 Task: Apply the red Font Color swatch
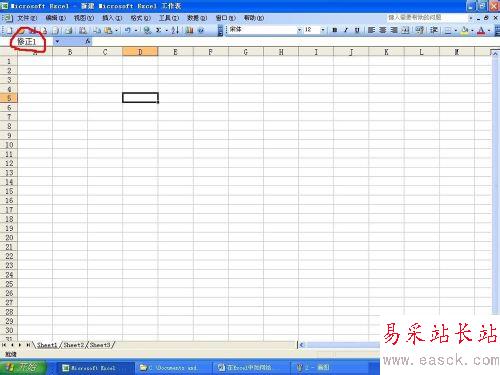[x=481, y=30]
